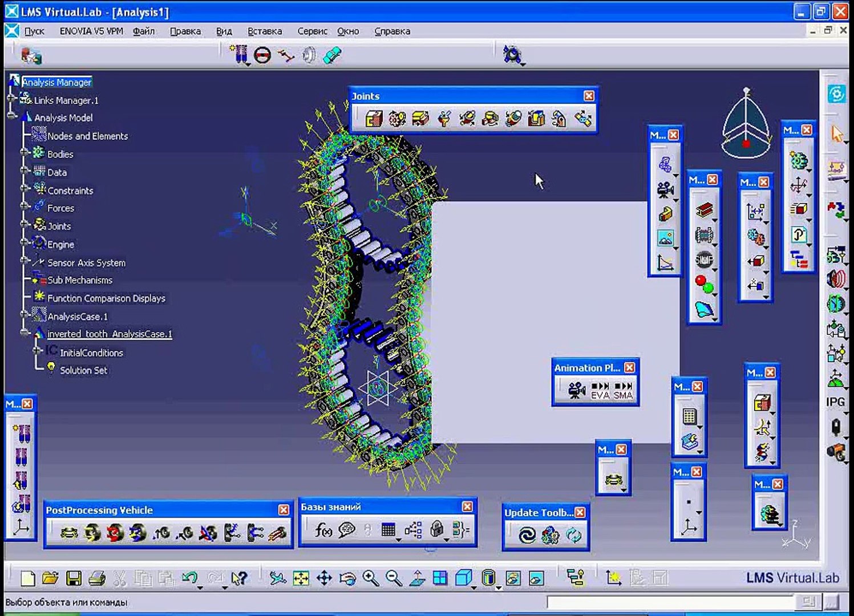Open the ENOVIA V5 VPM menu
The image size is (854, 616).
tap(91, 31)
